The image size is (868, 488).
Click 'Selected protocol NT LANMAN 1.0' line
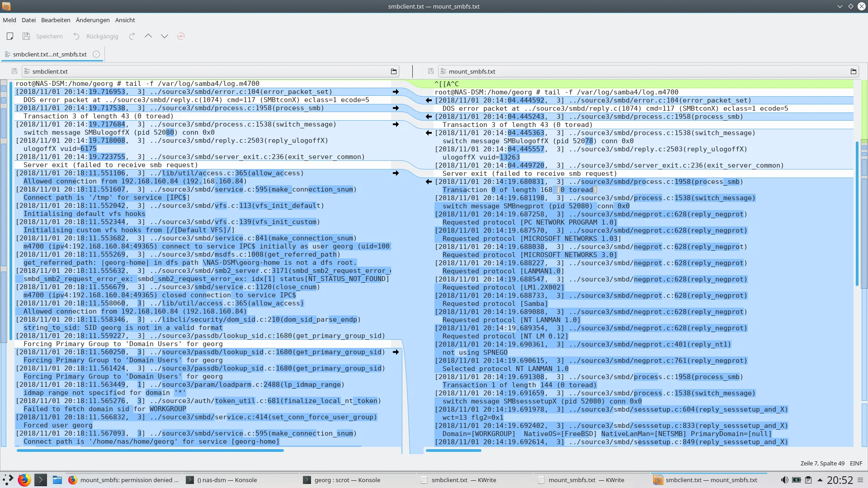coord(505,369)
